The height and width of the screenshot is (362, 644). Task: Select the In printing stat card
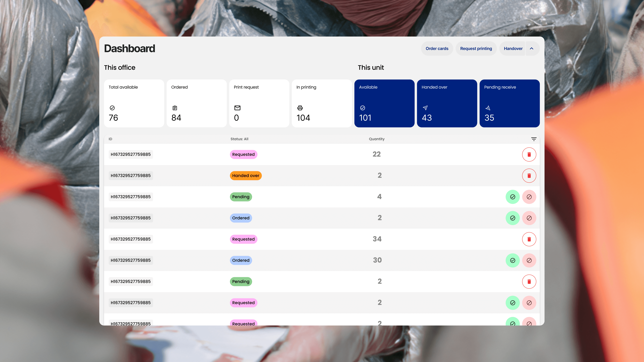click(321, 103)
